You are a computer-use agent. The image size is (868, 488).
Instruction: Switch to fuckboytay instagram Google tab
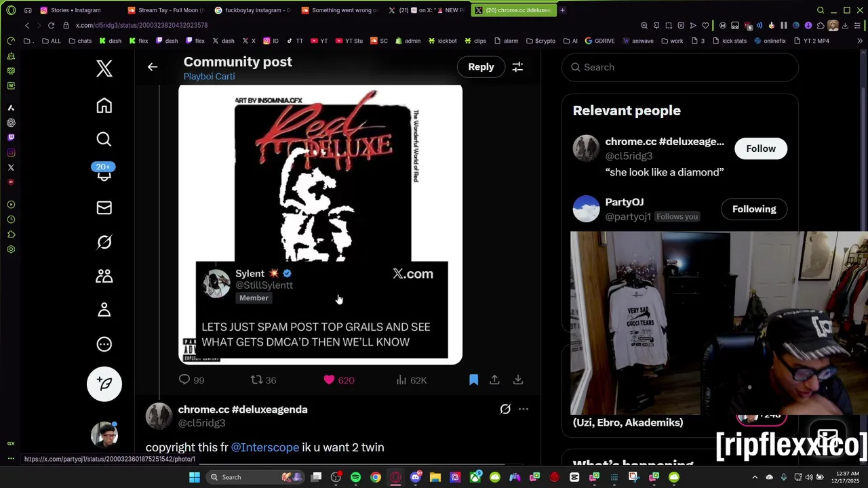click(253, 10)
